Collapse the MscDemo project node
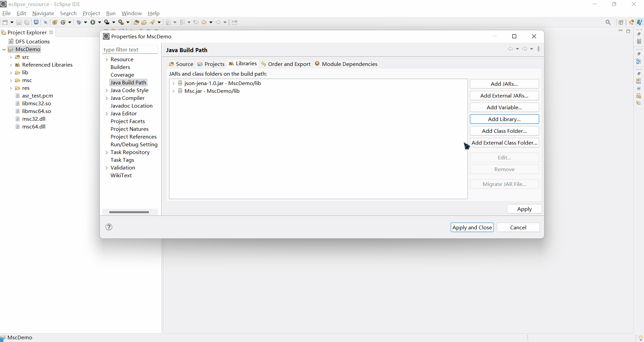The height and width of the screenshot is (342, 644). pos(4,49)
